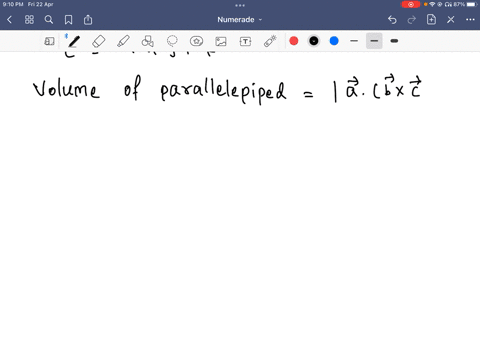Select the Text box tool
Image resolution: width=480 pixels, height=360 pixels.
[245, 41]
